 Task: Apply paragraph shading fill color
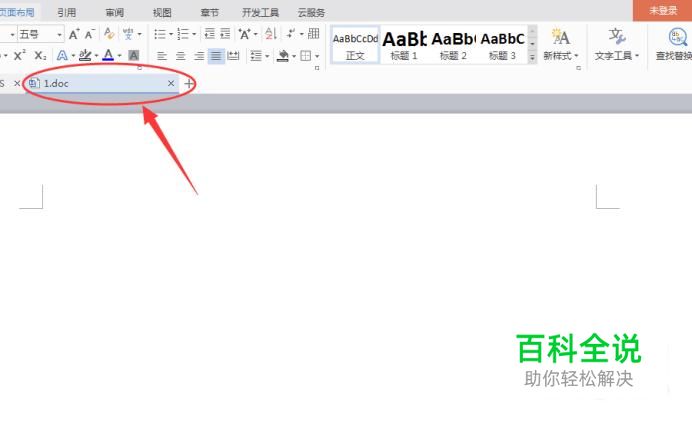click(x=282, y=56)
